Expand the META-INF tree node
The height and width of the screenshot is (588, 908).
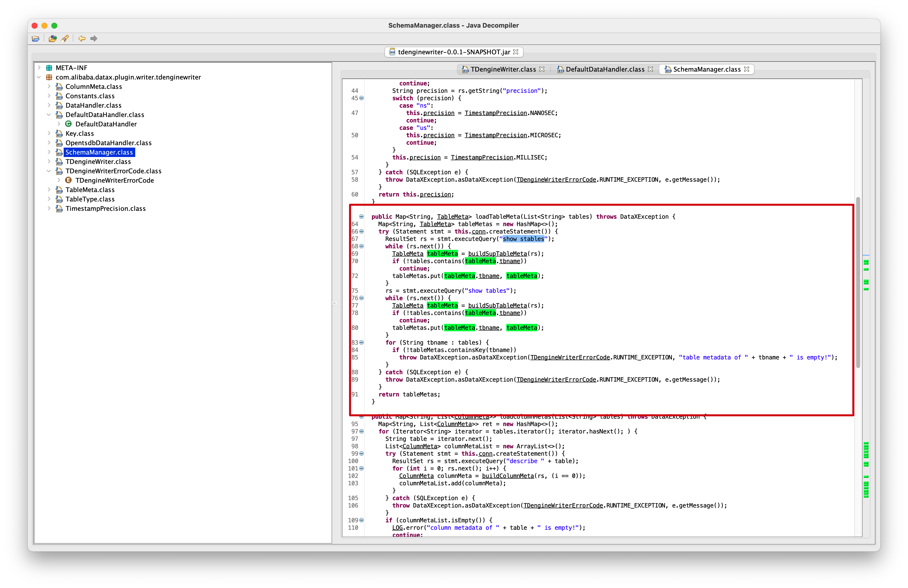coord(39,68)
